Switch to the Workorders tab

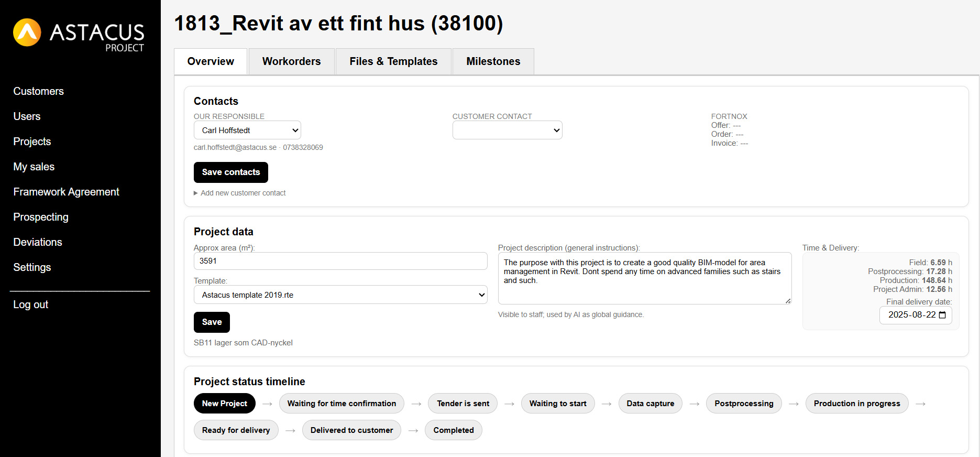point(291,61)
